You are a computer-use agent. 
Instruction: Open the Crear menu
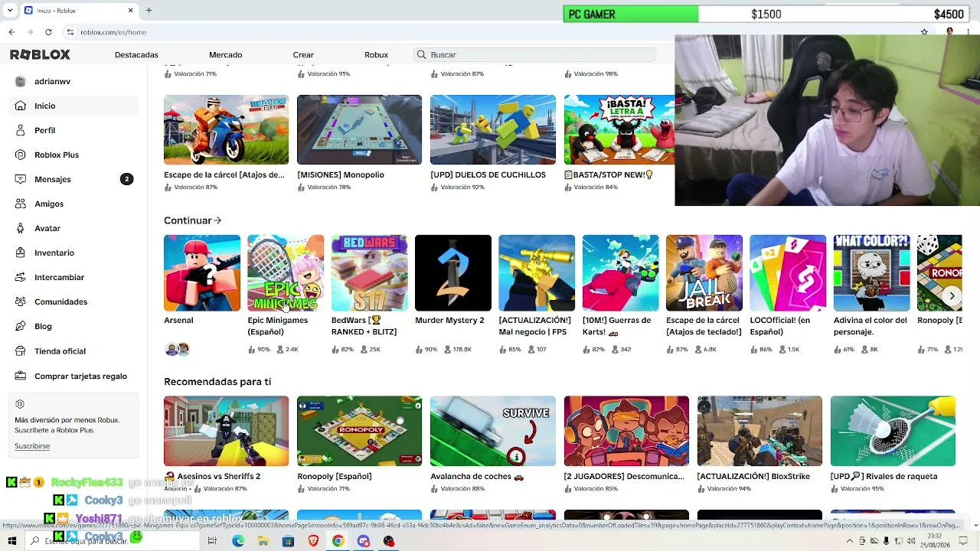[x=303, y=55]
